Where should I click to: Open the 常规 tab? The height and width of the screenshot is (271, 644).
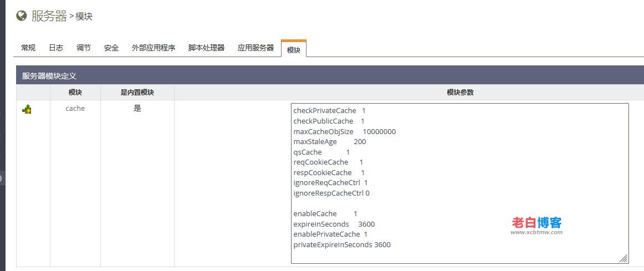point(28,48)
